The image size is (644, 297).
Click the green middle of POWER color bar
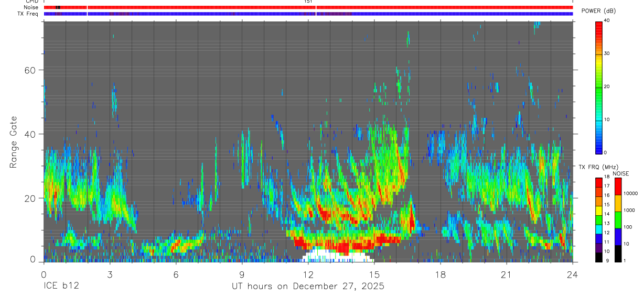[599, 87]
